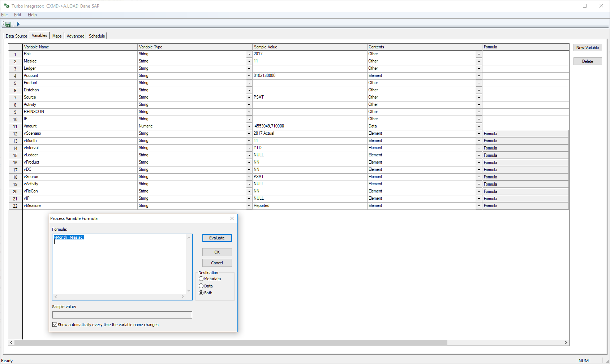The image size is (610, 364).
Task: Open Formula button for vScenario row
Action: (525, 134)
